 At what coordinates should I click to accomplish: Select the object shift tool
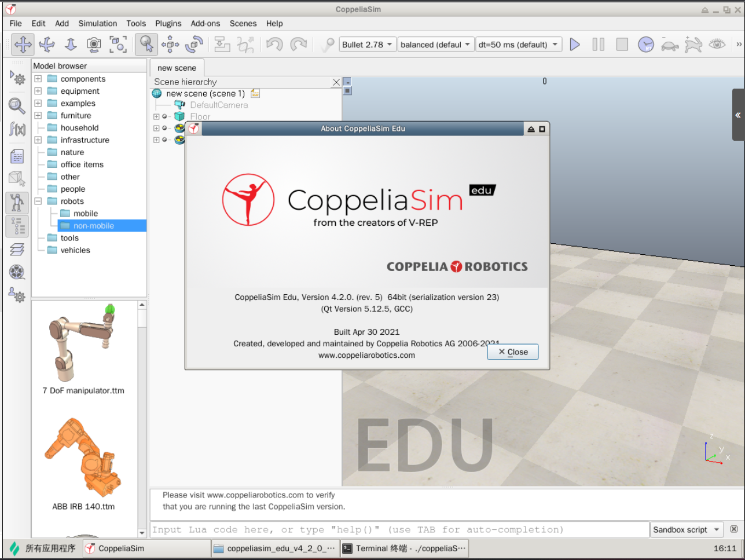170,44
